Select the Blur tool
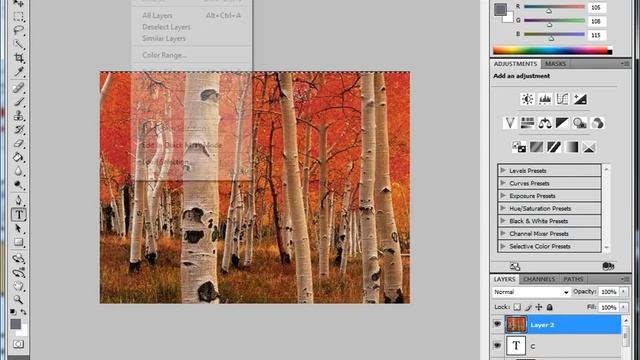Image resolution: width=640 pixels, height=360 pixels. tap(18, 171)
